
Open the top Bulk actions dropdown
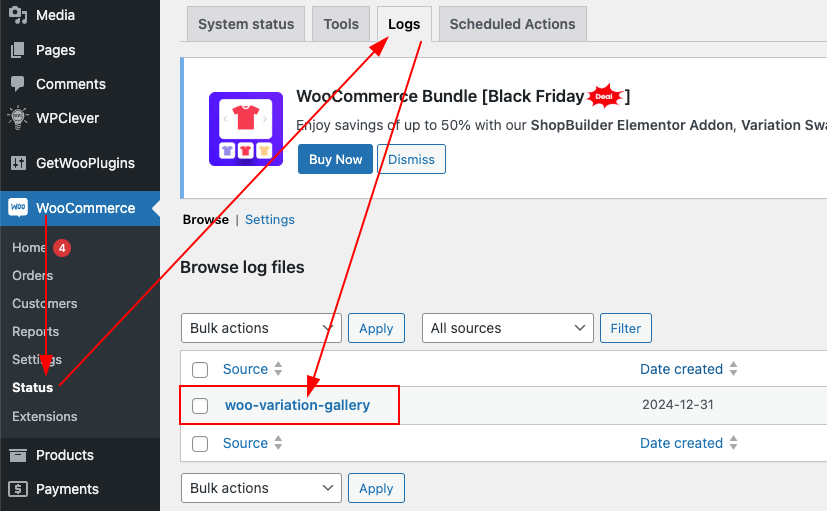tap(261, 328)
